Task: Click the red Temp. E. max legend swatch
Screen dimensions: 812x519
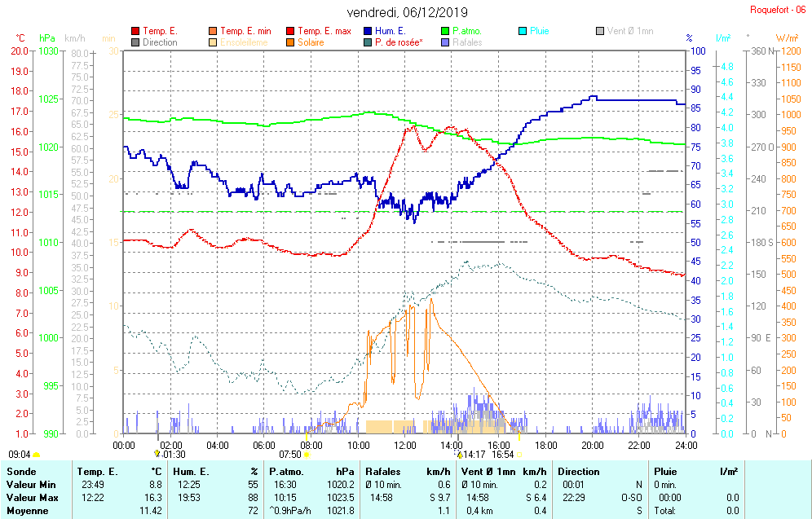Action: tap(290, 31)
